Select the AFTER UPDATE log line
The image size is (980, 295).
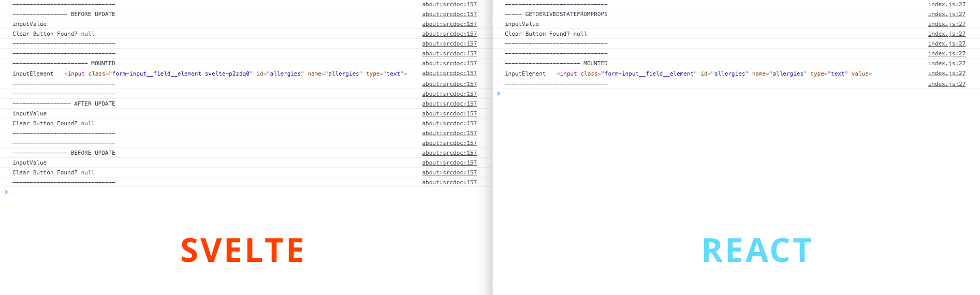pos(64,104)
